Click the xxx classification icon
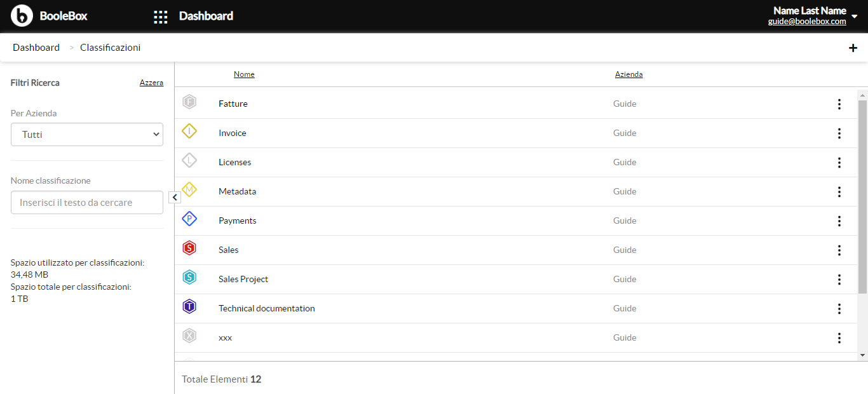The image size is (868, 394). pyautogui.click(x=189, y=336)
